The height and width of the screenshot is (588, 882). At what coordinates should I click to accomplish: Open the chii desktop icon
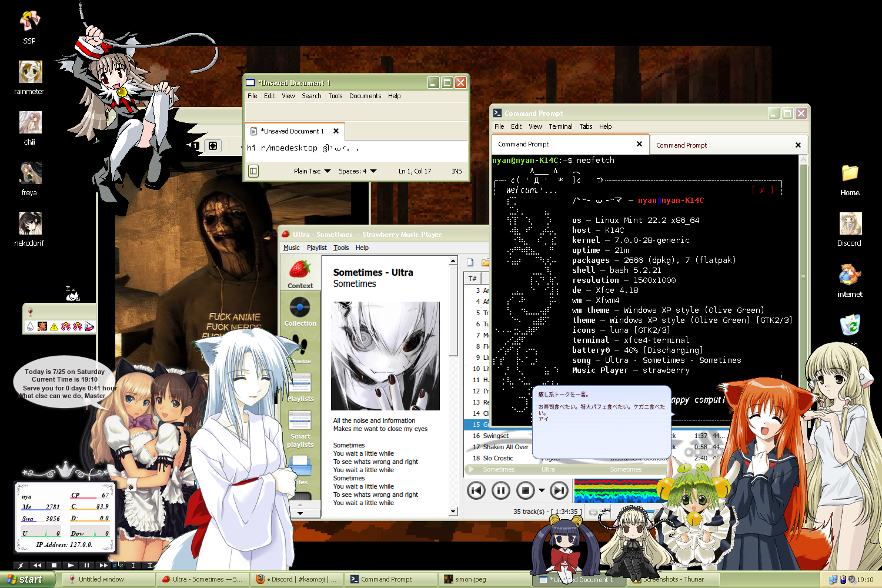point(29,127)
